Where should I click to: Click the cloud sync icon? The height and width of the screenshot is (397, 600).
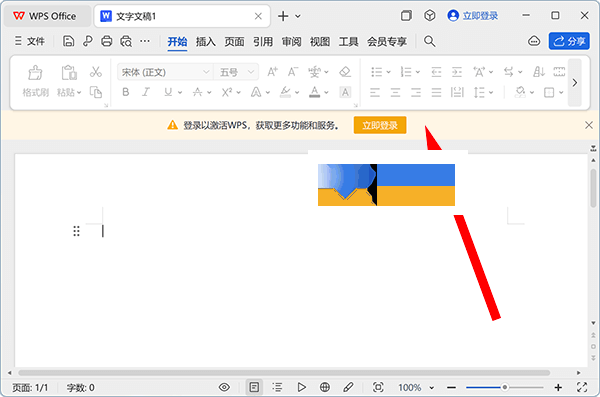534,41
